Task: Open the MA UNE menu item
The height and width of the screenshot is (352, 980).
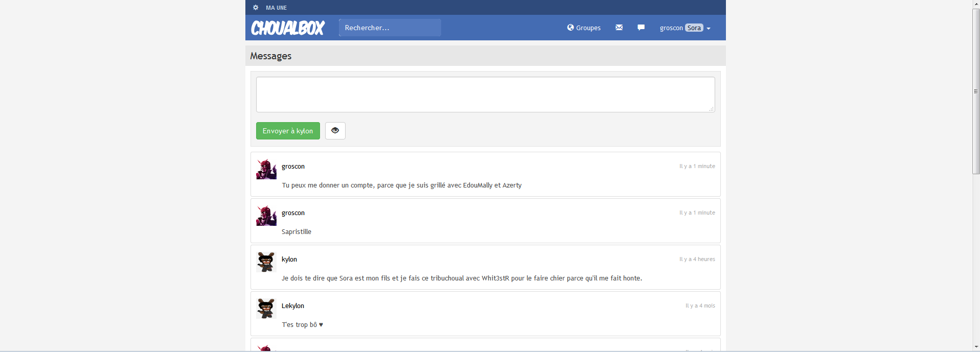Action: point(276,8)
